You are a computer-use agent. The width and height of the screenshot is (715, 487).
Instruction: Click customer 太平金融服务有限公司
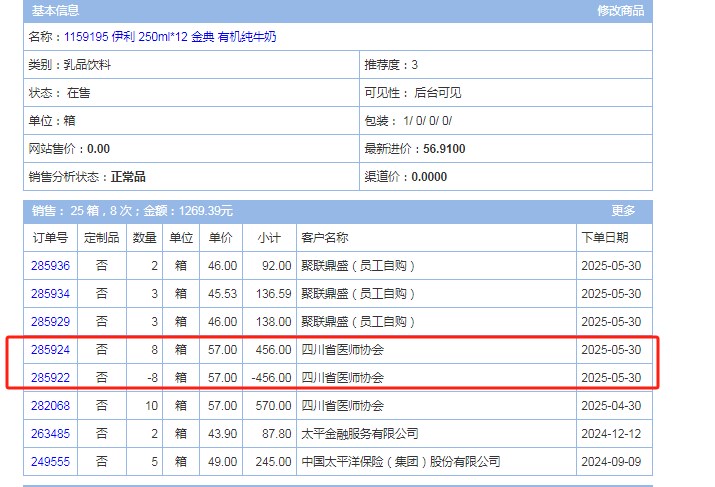click(360, 434)
